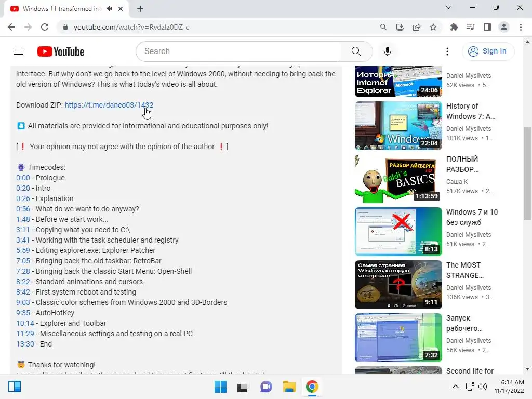Open media controls icon in Chrome toolbar
Image resolution: width=532 pixels, height=399 pixels.
(470, 27)
